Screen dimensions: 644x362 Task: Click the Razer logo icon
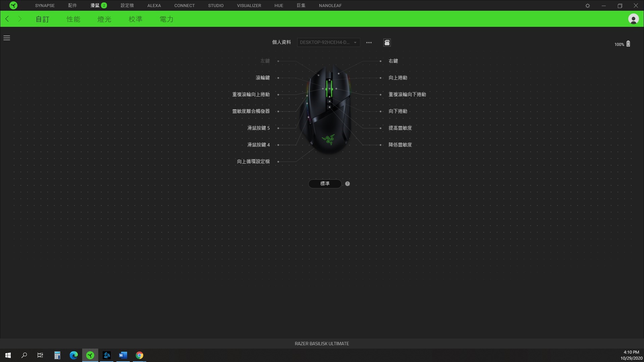coord(13,5)
